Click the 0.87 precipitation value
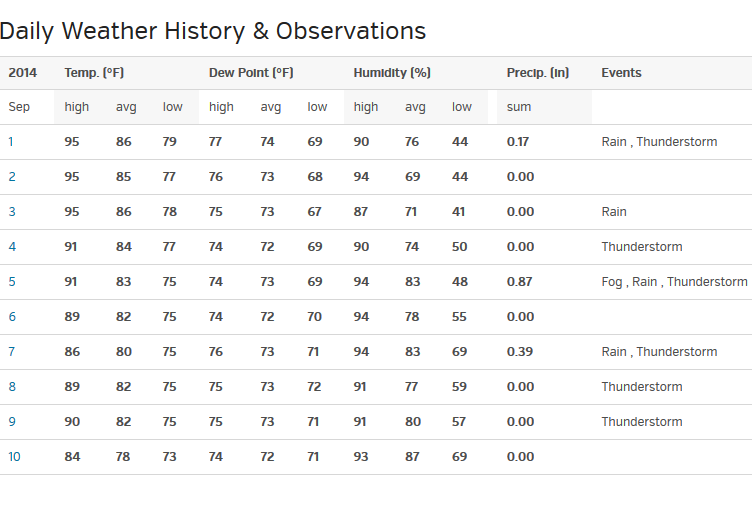Viewport: 752px width, 505px height. point(518,282)
